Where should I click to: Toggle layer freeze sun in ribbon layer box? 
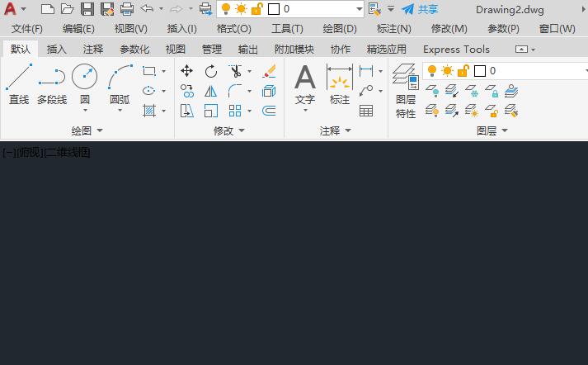pos(447,70)
